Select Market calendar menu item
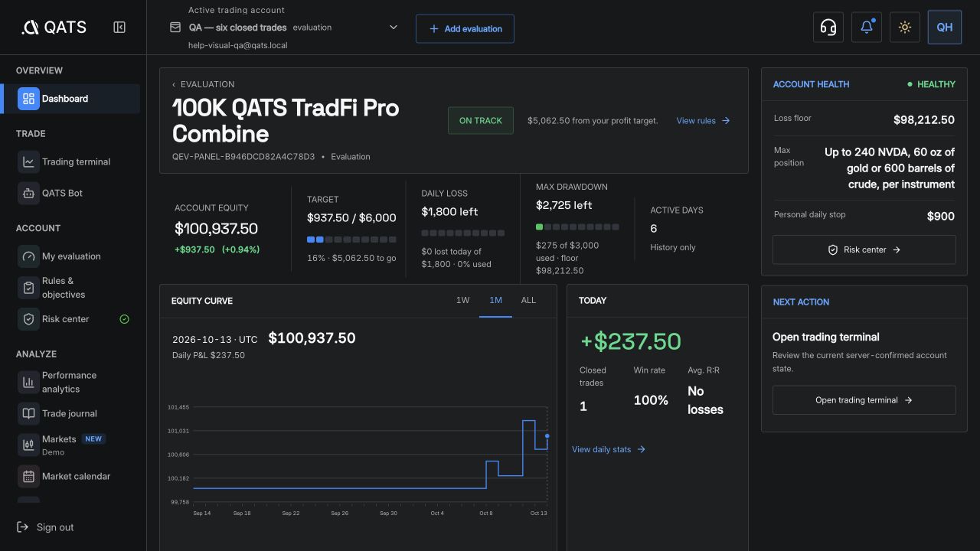Screen dimensions: 980x551 [77, 476]
